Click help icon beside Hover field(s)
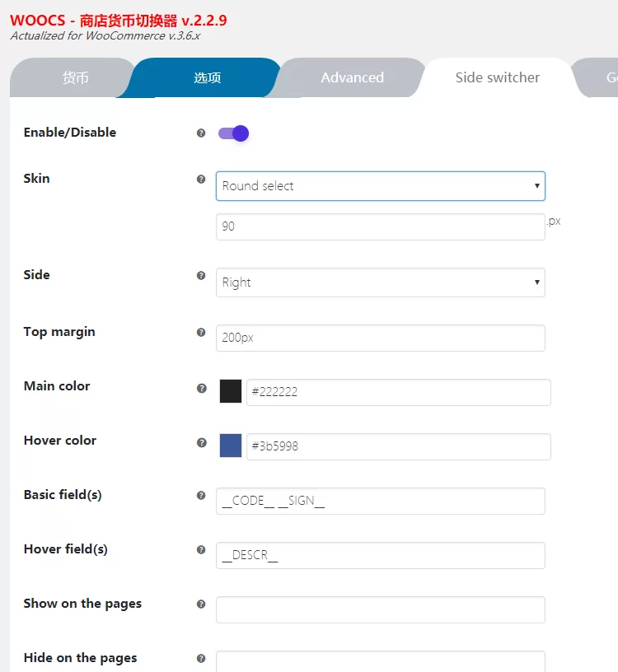Image resolution: width=618 pixels, height=672 pixels. 201,550
